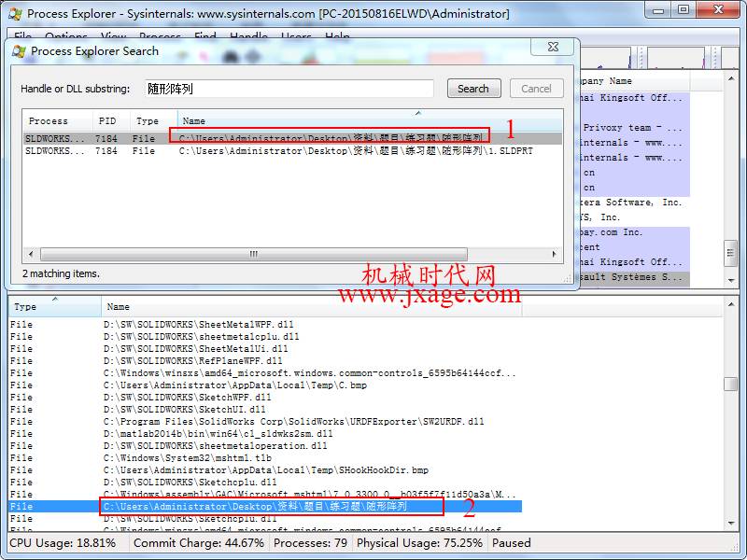Select the pay.com Inc. company row
Screen dimensions: 747x560
point(635,232)
